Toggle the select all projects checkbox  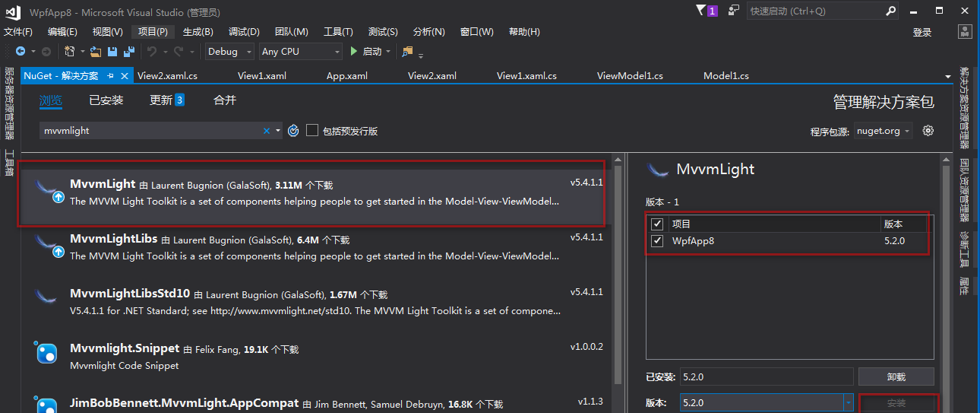click(657, 224)
